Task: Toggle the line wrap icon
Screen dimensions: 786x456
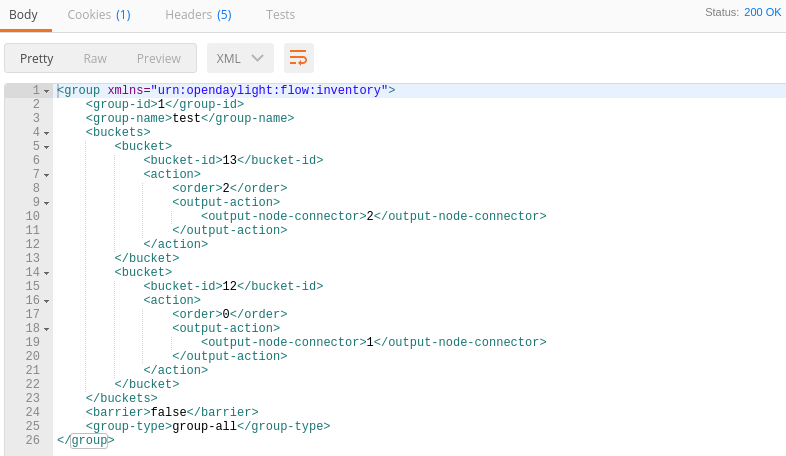Action: 299,58
